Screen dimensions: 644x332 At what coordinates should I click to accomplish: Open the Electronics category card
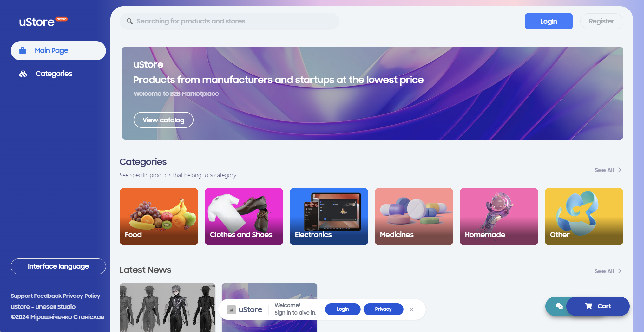tap(329, 217)
